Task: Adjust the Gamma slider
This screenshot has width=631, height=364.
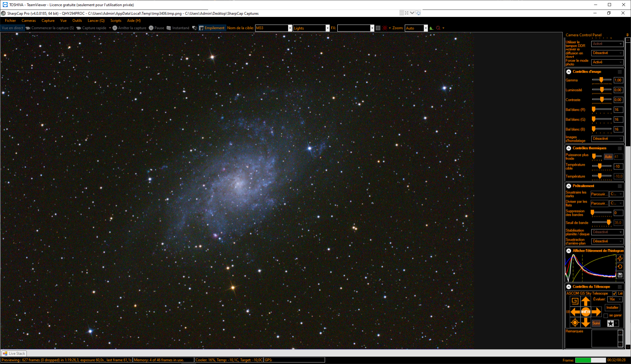Action: [x=601, y=80]
